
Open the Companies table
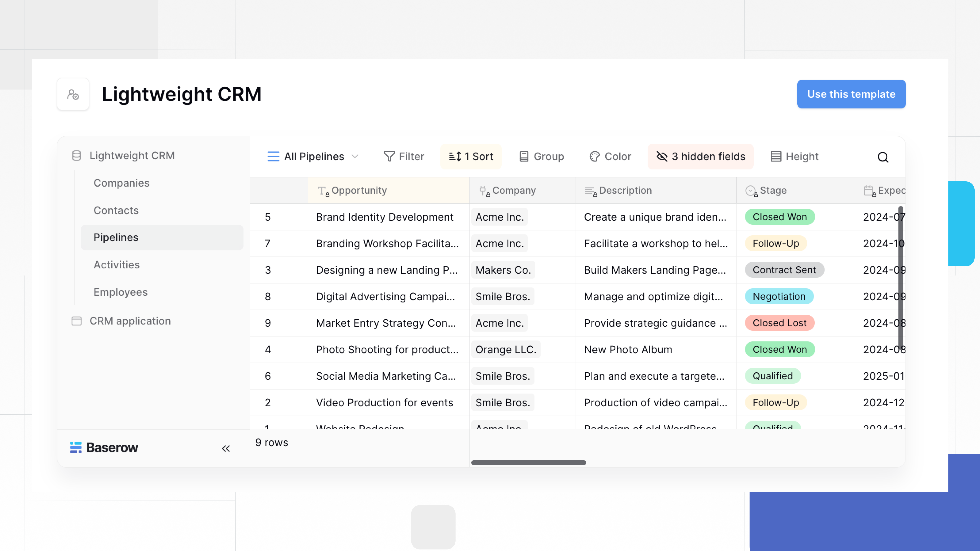(x=121, y=183)
